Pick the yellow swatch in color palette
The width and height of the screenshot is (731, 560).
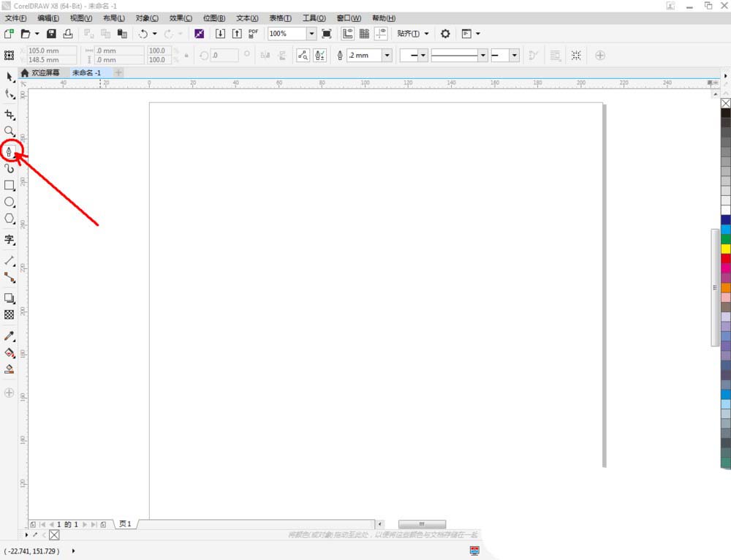[x=726, y=249]
